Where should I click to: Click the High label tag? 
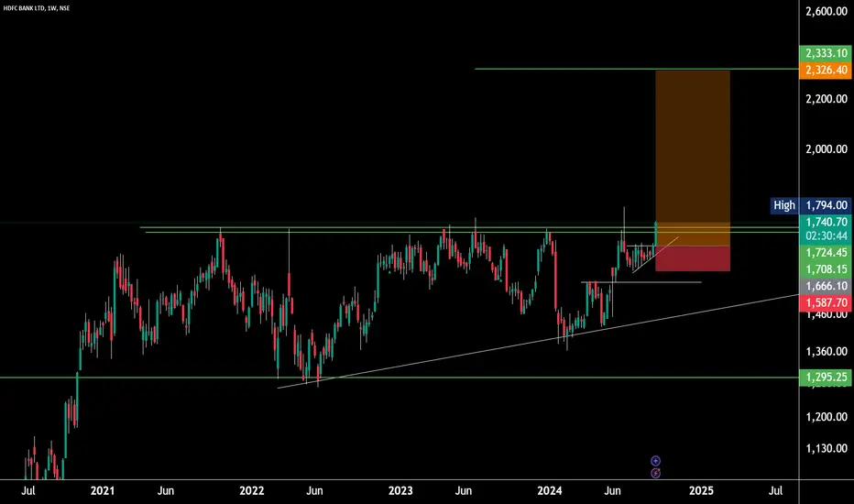(x=784, y=205)
